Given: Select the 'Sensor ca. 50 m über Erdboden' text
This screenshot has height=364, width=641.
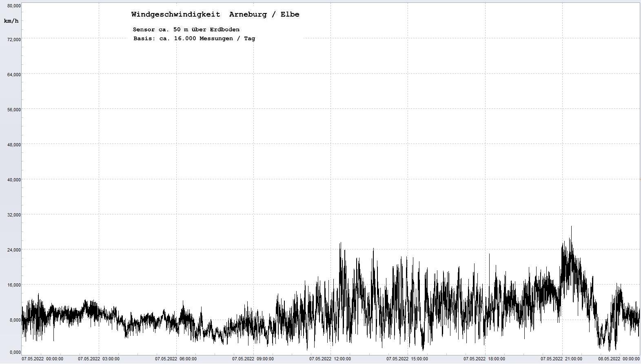Looking at the screenshot, I should 186,30.
